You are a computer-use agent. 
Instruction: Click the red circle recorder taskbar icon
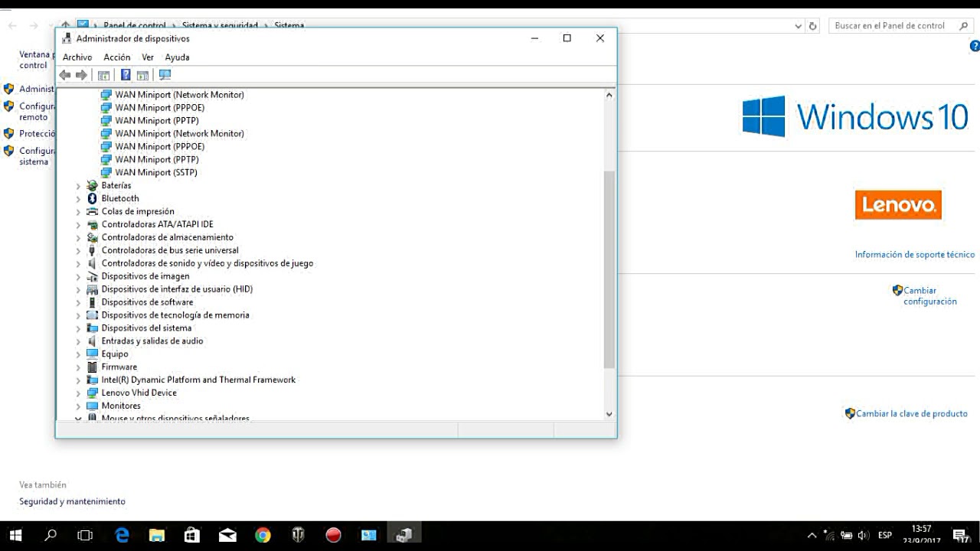point(333,536)
